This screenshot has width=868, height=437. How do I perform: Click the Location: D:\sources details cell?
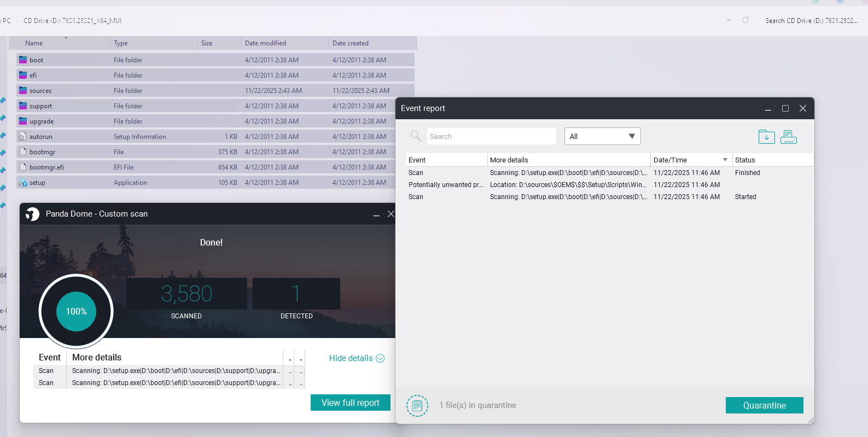point(568,184)
